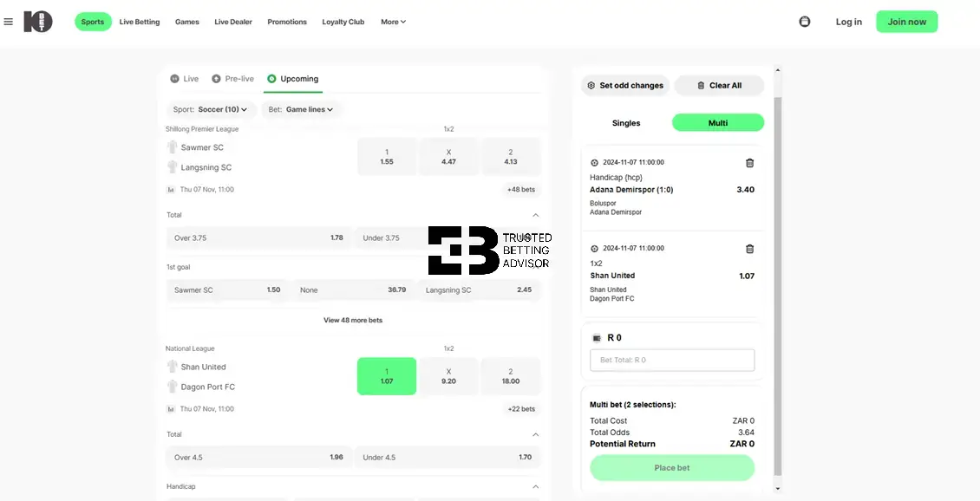Select Dagon Port FC win at 18.00

[x=511, y=376]
